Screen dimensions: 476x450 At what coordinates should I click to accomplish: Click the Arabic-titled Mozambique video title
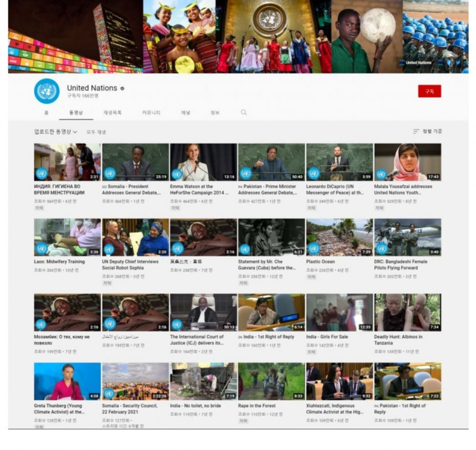pos(120,337)
